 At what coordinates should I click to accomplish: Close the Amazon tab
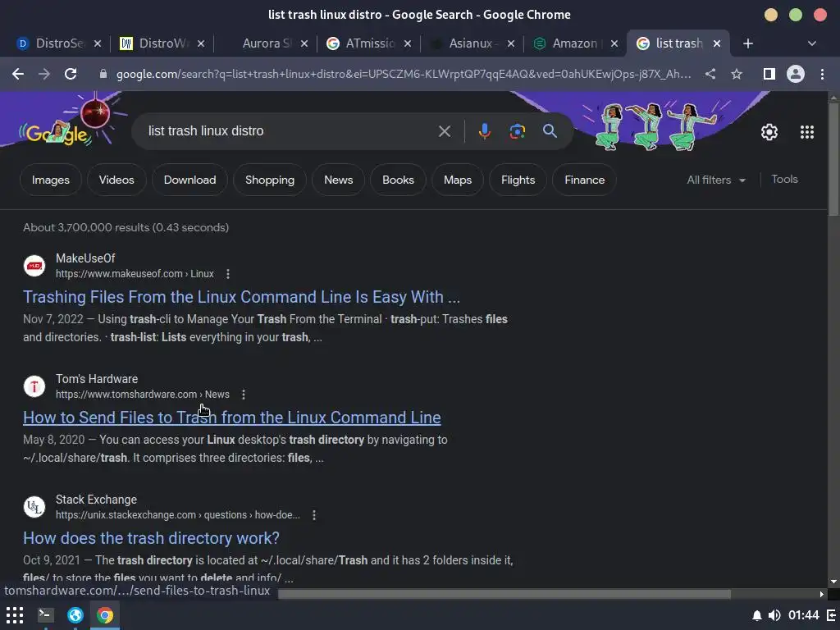click(x=614, y=43)
